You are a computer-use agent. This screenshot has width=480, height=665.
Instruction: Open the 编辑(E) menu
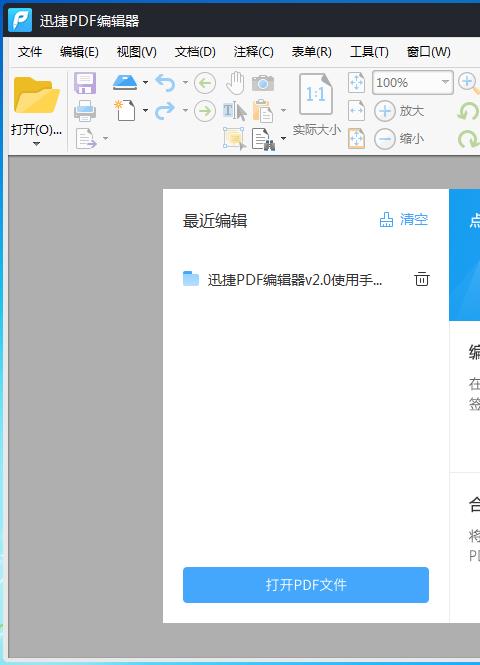79,52
